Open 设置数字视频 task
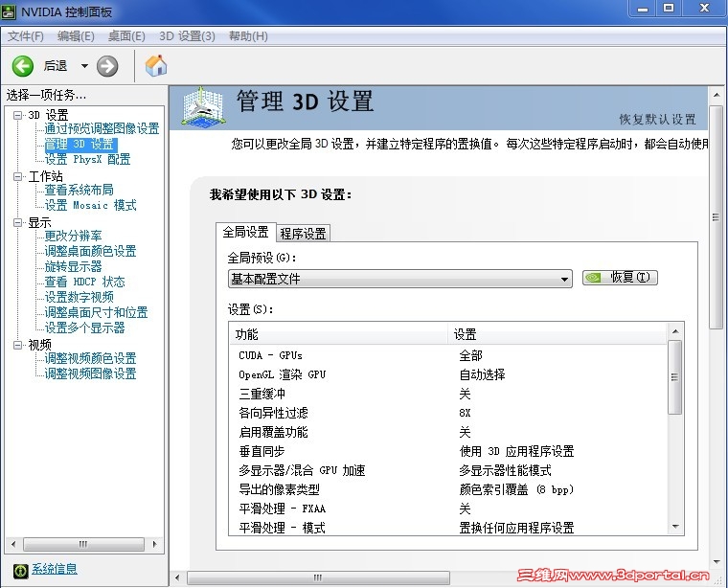The height and width of the screenshot is (588, 728). tap(79, 297)
